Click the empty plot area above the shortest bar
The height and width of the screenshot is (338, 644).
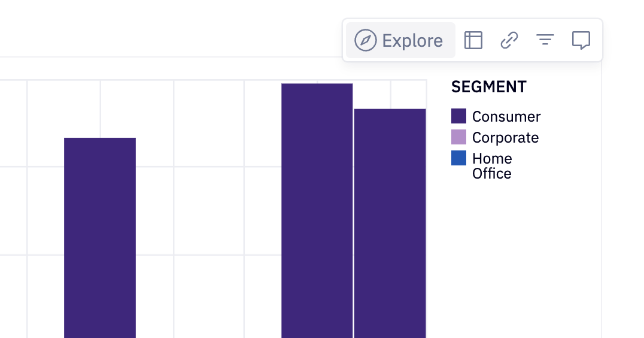click(100, 108)
